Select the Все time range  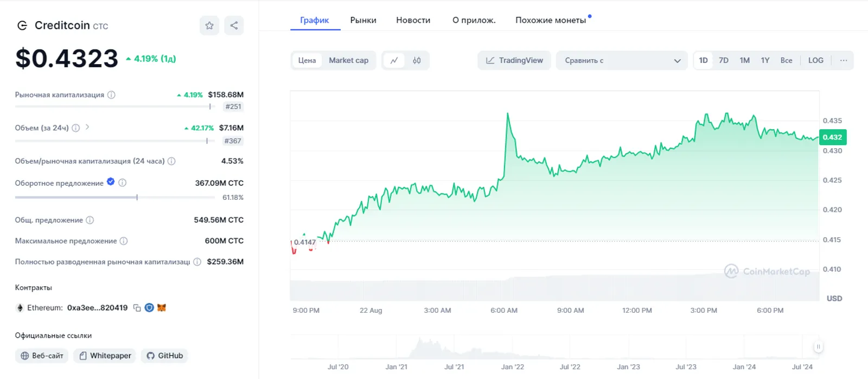786,60
